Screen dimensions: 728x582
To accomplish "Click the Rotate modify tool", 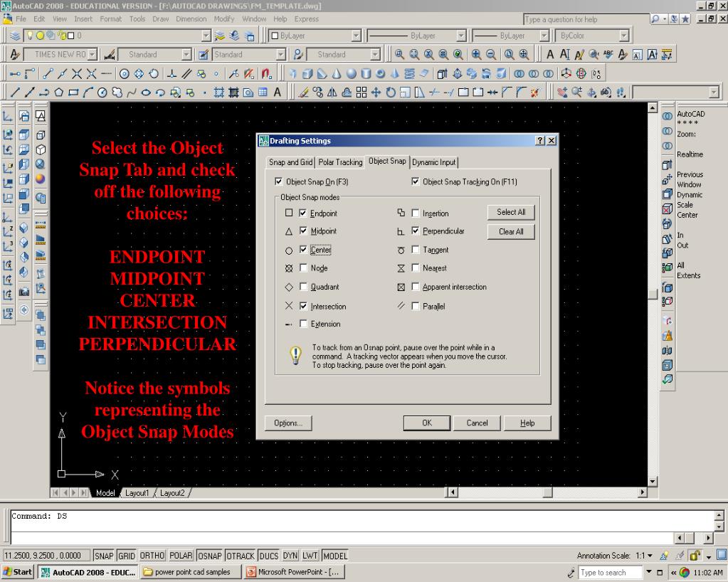I will [x=391, y=92].
